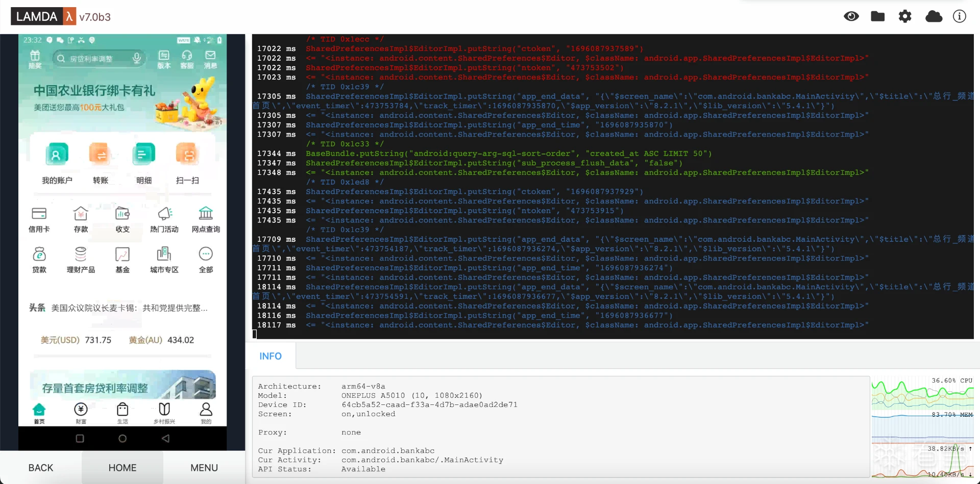This screenshot has height=484, width=980.
Task: Show all services via 全部 icon
Action: tap(206, 260)
